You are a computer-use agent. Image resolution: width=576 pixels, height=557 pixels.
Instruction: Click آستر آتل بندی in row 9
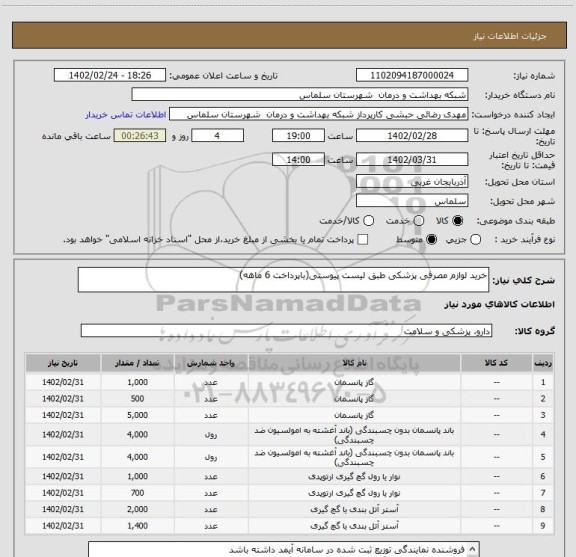pos(354,526)
